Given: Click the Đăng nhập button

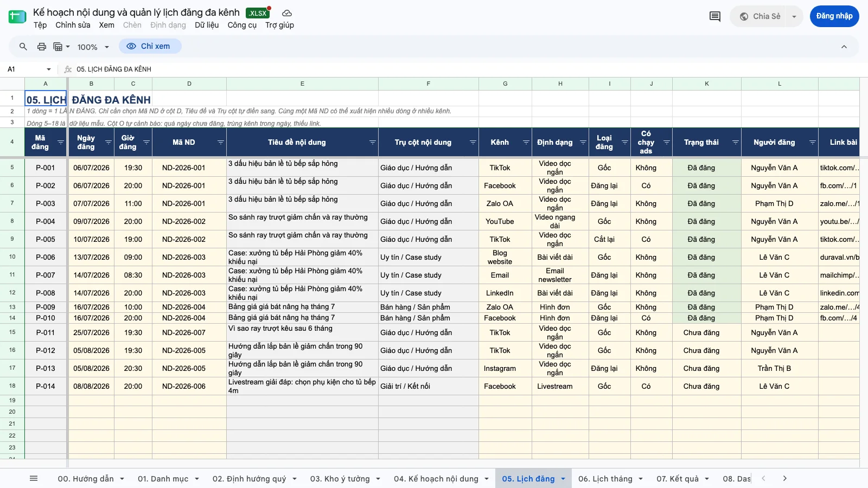Looking at the screenshot, I should pos(834,16).
